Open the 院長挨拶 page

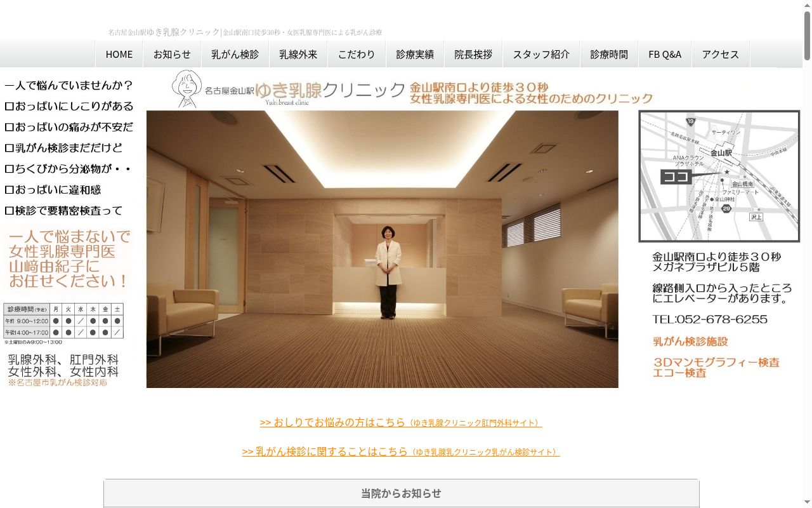coord(473,54)
